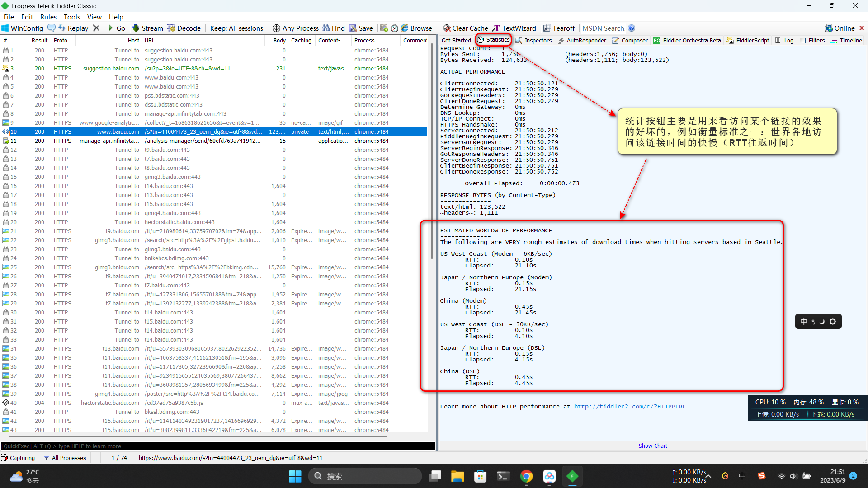This screenshot has height=488, width=868.
Task: Click Show Chart link
Action: tap(653, 446)
